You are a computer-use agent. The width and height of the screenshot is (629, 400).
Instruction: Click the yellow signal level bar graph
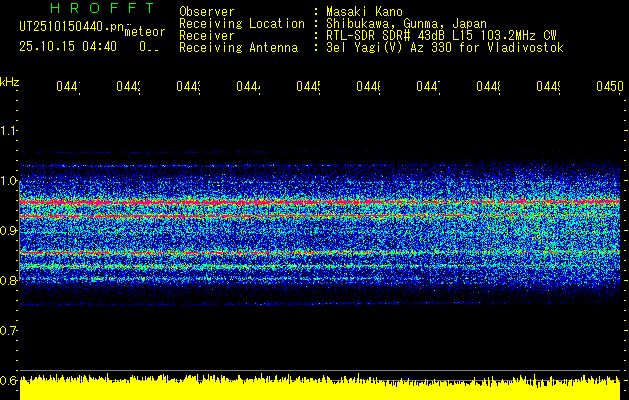point(320,388)
